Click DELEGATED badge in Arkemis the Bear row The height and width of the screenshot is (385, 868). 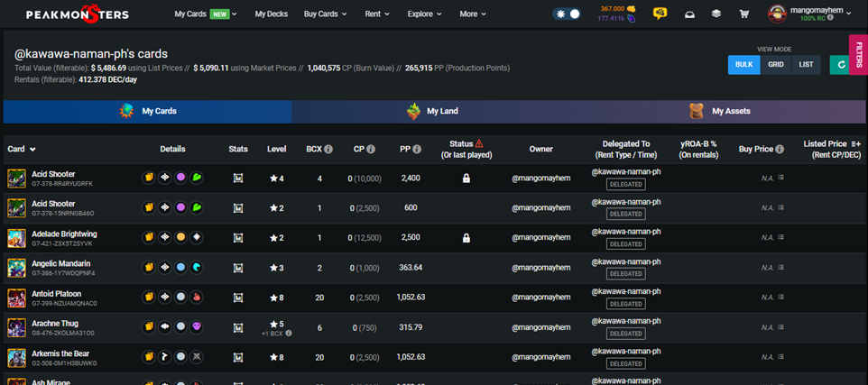(625, 363)
